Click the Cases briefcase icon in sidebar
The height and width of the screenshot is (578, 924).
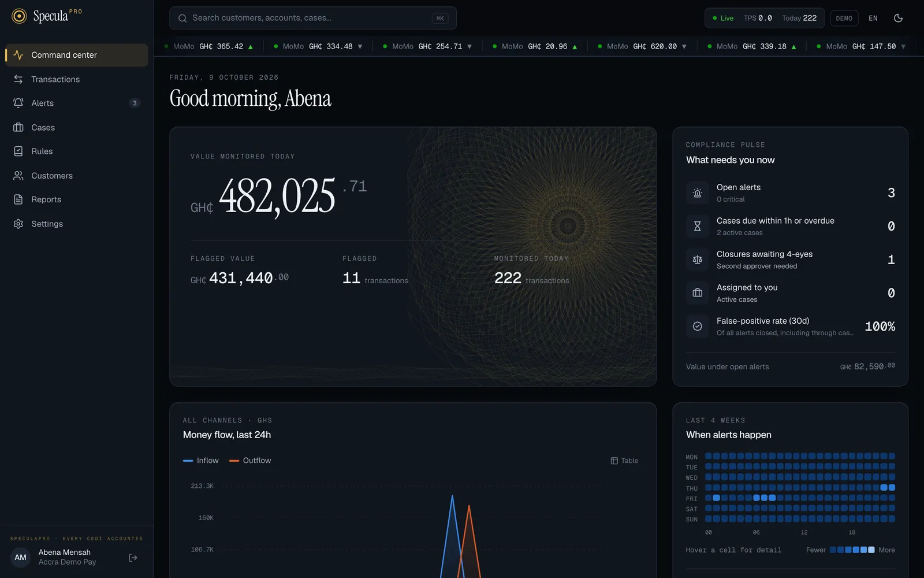pyautogui.click(x=18, y=127)
